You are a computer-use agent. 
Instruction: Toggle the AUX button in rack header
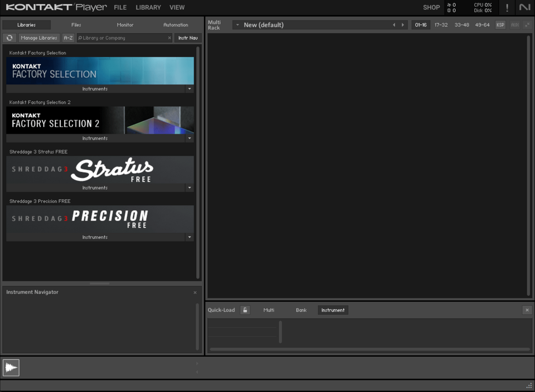click(515, 25)
